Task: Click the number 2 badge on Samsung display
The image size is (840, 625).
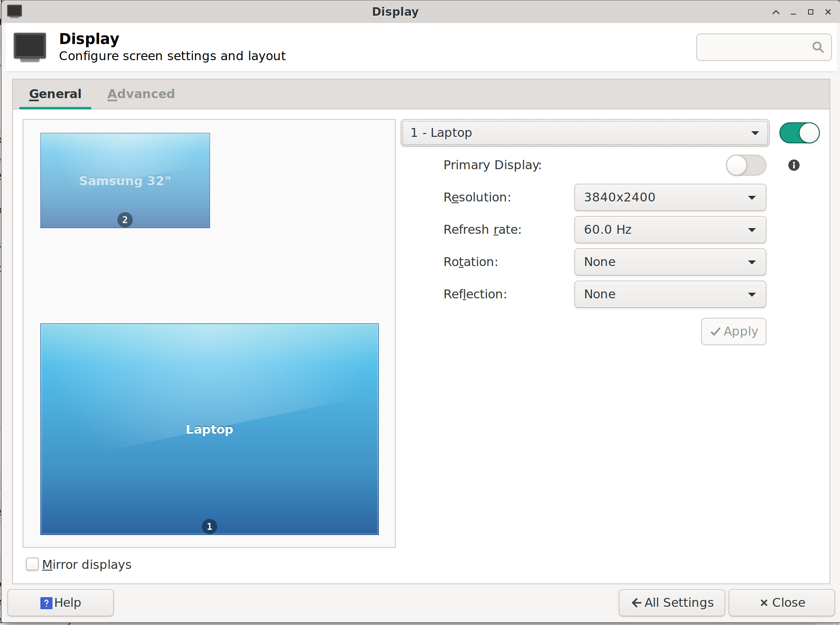Action: [125, 220]
